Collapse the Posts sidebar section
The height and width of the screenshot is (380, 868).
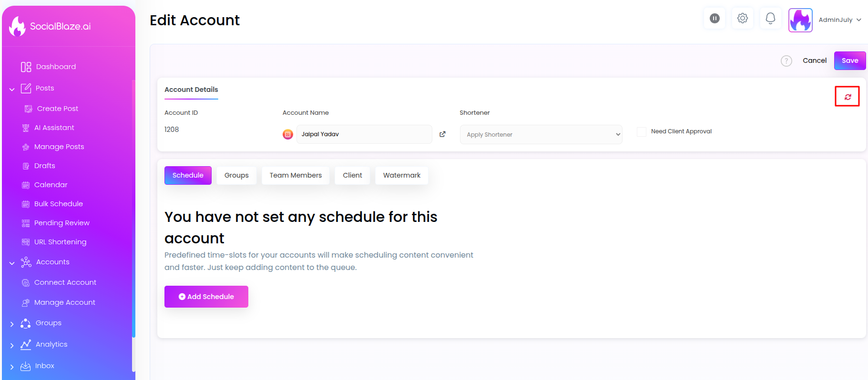12,89
